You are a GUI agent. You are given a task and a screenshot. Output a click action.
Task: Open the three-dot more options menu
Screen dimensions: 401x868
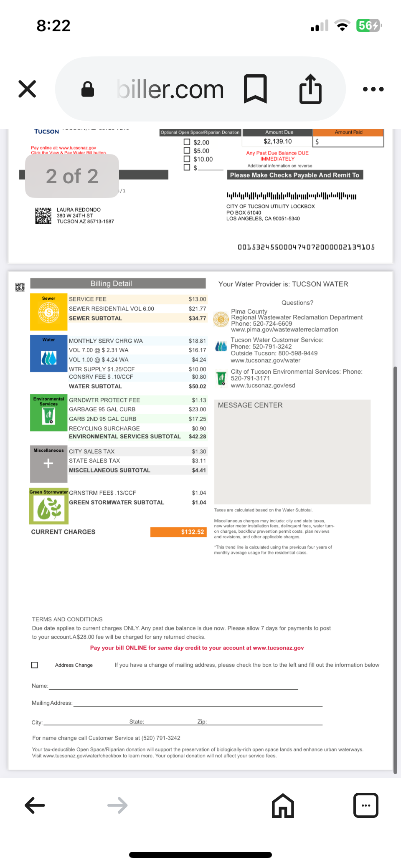click(x=373, y=89)
